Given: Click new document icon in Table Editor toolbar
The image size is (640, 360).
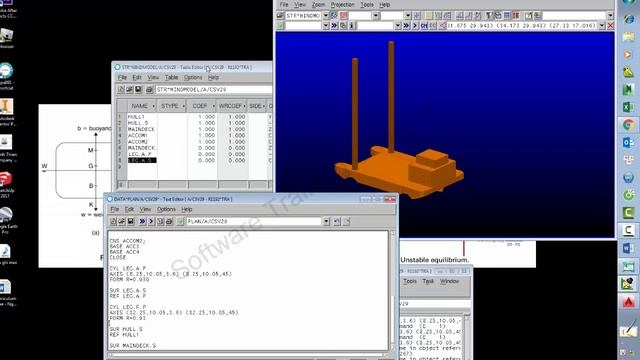Looking at the screenshot, I should 121,89.
